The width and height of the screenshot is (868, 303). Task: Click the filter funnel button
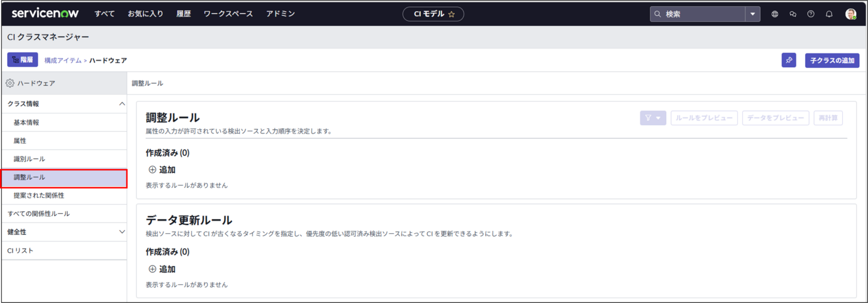[653, 118]
